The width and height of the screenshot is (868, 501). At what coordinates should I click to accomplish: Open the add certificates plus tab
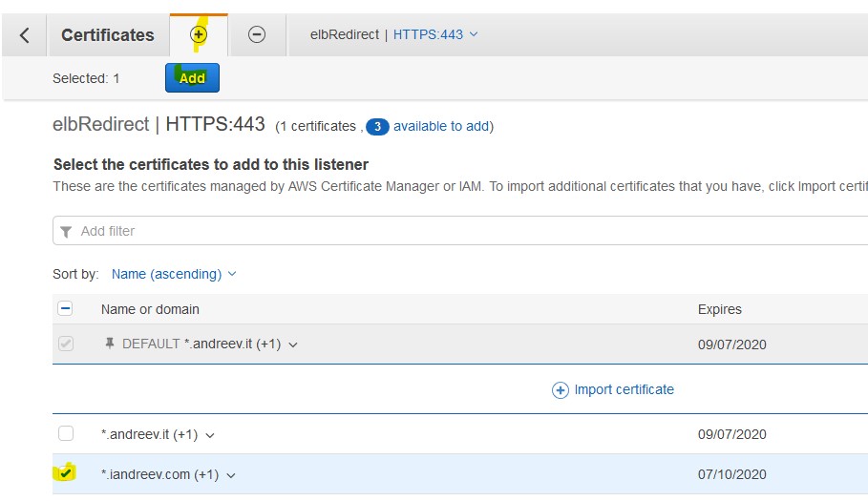pos(199,35)
